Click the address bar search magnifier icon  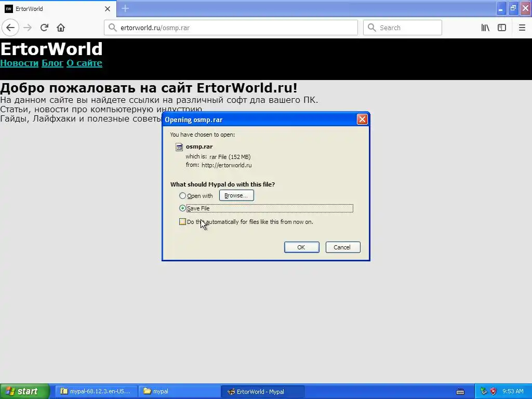tap(112, 28)
